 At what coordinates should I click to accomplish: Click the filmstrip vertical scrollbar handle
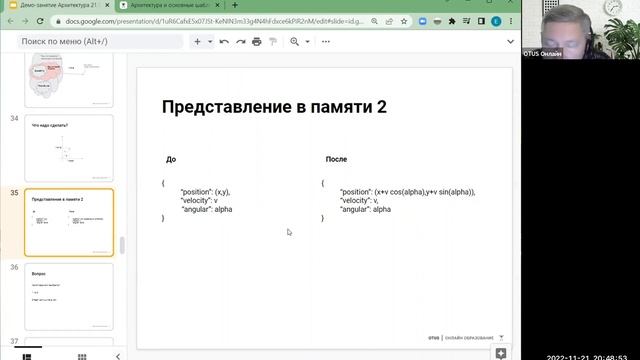pos(122,245)
